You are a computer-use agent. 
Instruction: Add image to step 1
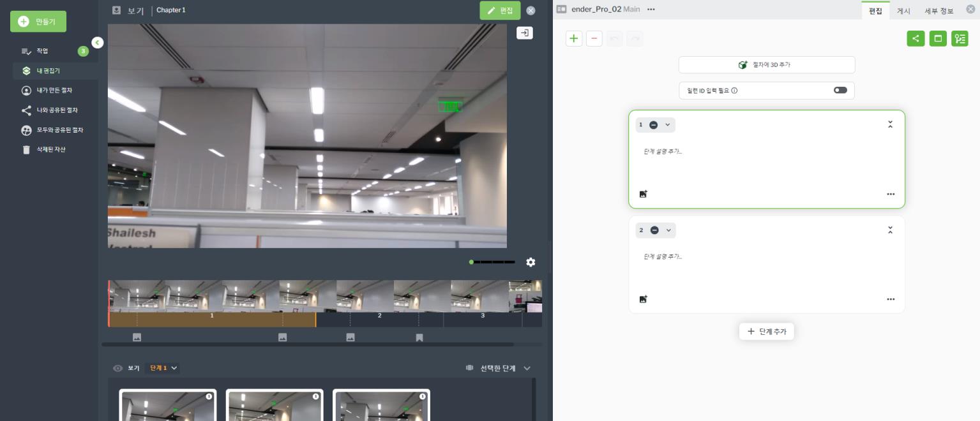[644, 194]
